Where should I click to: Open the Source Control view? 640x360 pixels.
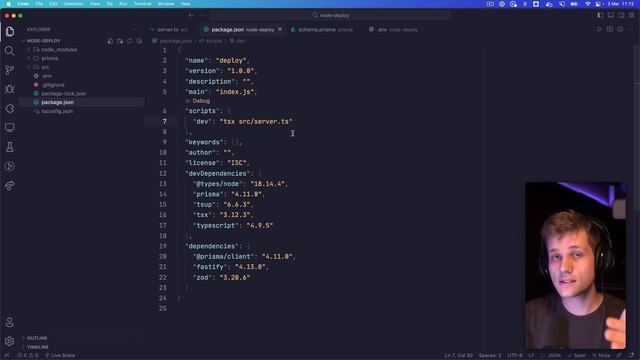pos(10,70)
